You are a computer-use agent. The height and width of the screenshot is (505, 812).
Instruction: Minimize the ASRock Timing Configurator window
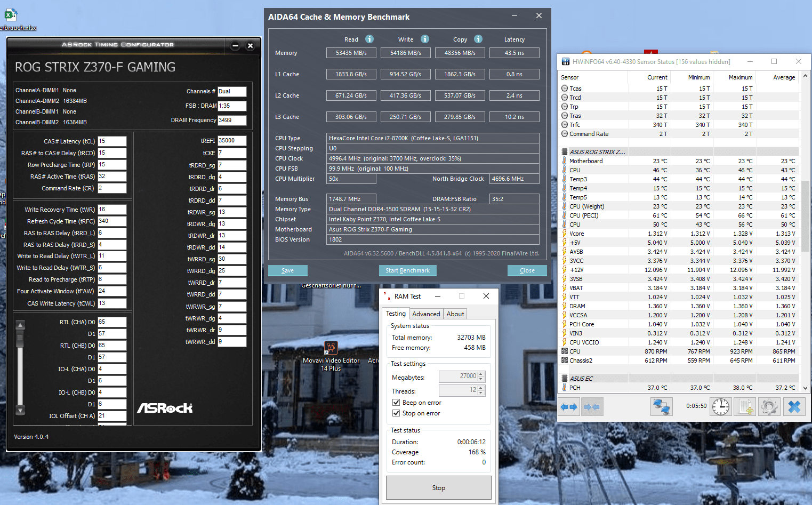(235, 46)
